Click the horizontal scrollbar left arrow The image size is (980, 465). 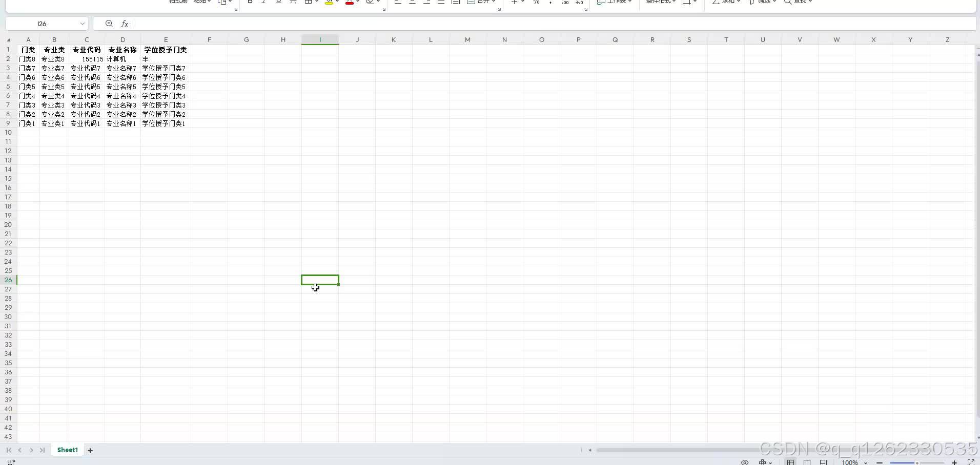point(590,450)
